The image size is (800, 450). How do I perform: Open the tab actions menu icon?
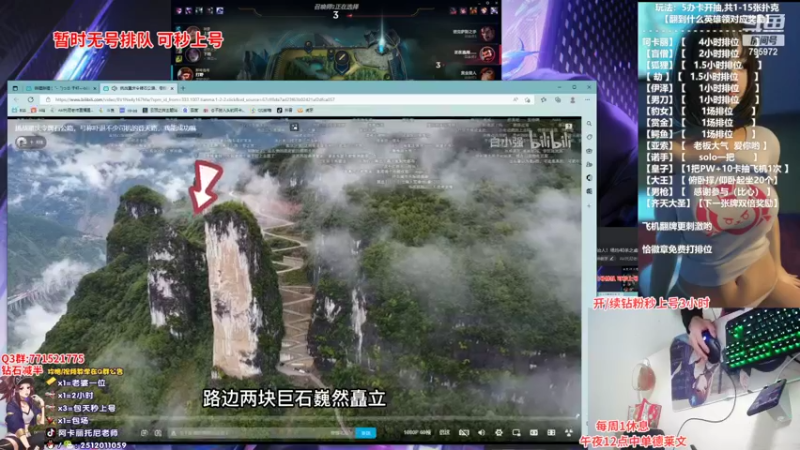[15, 88]
